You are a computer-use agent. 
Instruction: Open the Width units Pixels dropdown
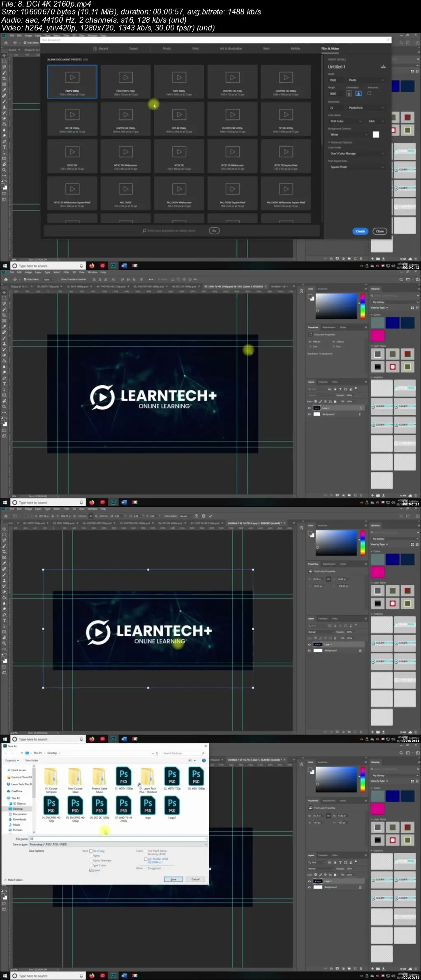tap(366, 80)
